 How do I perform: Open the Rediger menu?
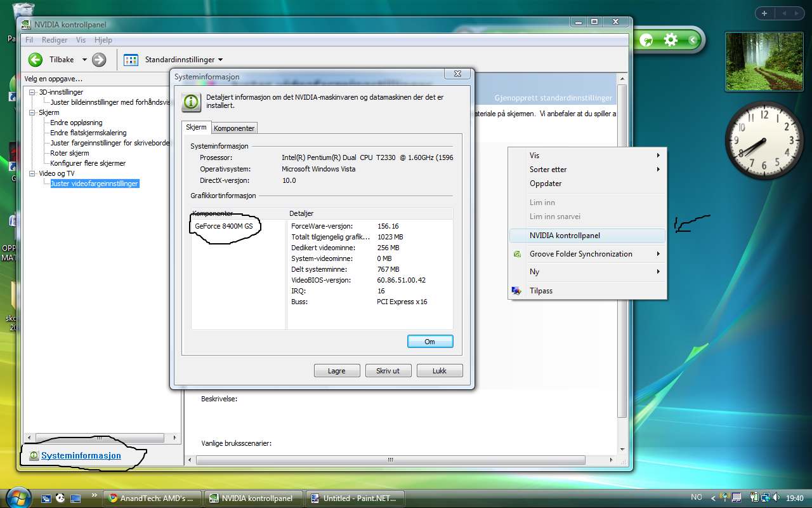coord(55,40)
